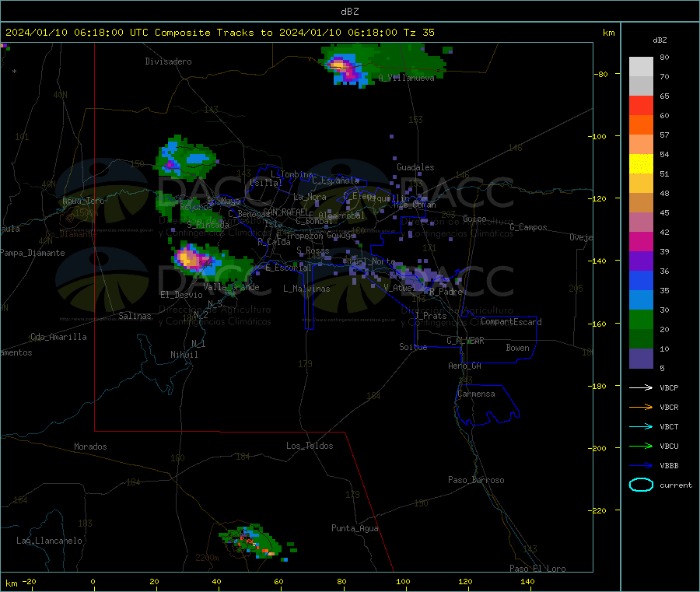
Task: Click the '-220' tick on vertical axis
Action: click(599, 511)
